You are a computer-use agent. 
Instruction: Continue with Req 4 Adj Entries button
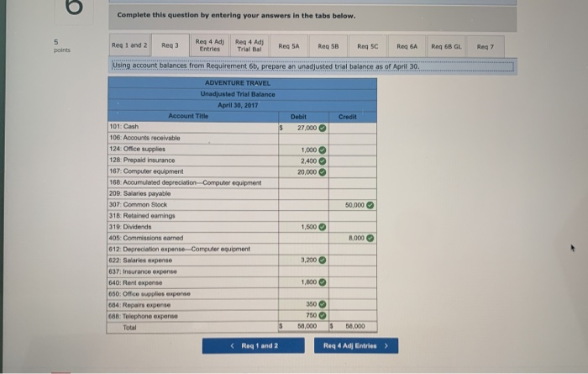(x=356, y=345)
